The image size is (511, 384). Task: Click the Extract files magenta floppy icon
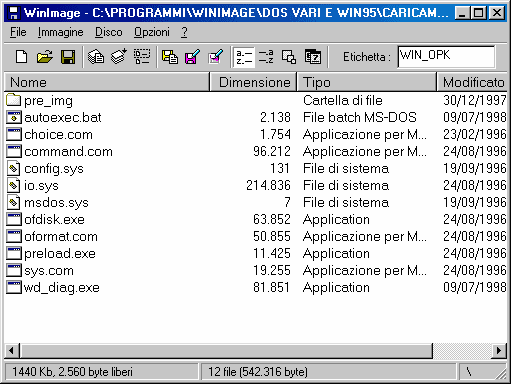(x=193, y=57)
